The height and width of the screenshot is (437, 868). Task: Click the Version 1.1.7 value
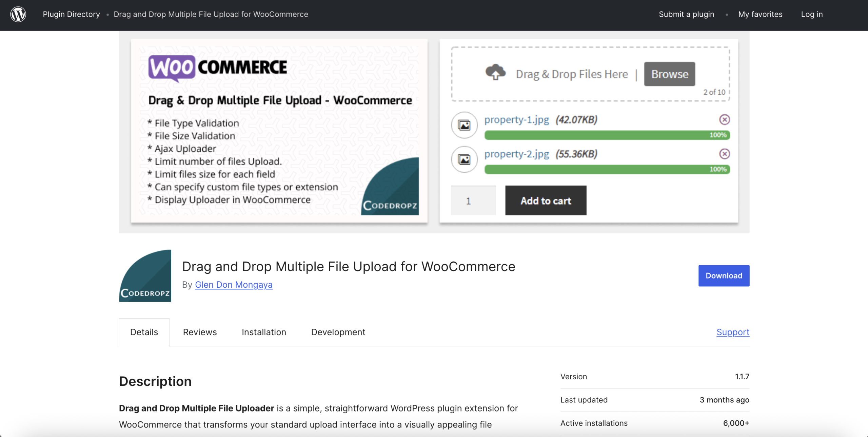coord(742,377)
